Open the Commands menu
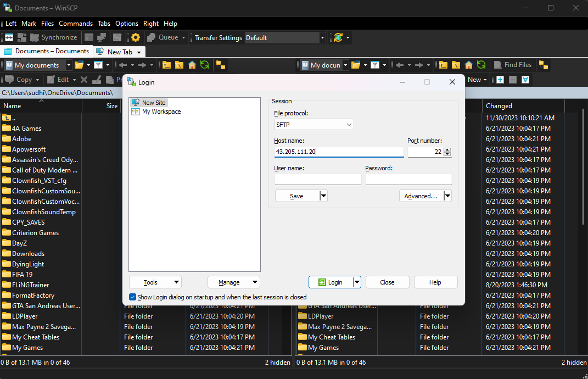Image resolution: width=588 pixels, height=379 pixels. click(76, 23)
